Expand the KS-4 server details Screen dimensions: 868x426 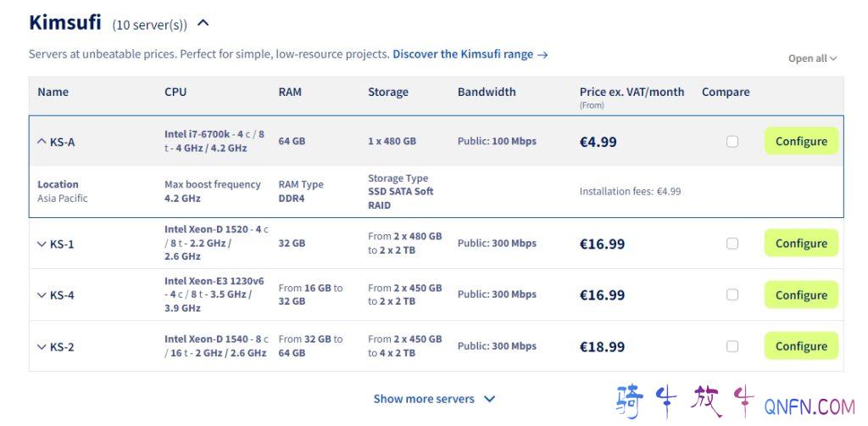click(x=42, y=295)
